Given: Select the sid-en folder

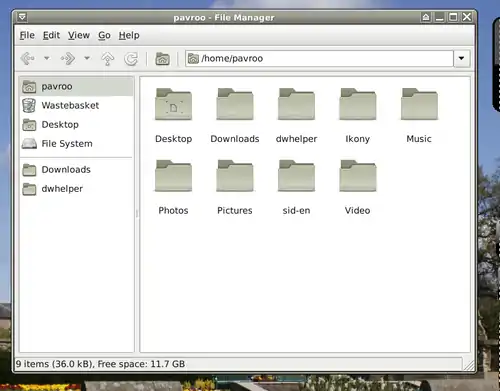Looking at the screenshot, I should coord(296,186).
